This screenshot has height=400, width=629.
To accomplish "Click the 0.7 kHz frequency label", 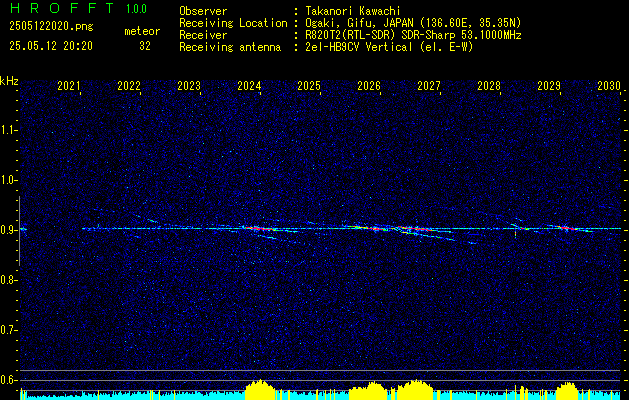I will coord(7,331).
